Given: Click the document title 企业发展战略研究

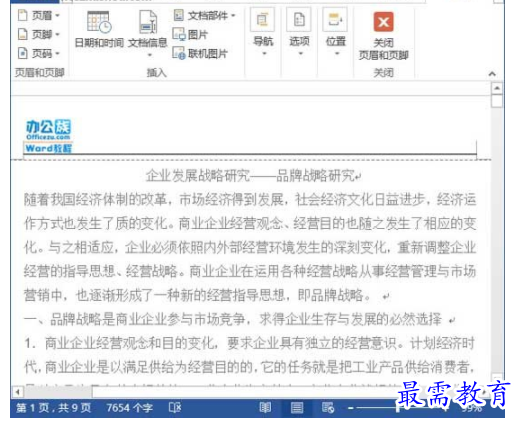Looking at the screenshot, I should [198, 176].
